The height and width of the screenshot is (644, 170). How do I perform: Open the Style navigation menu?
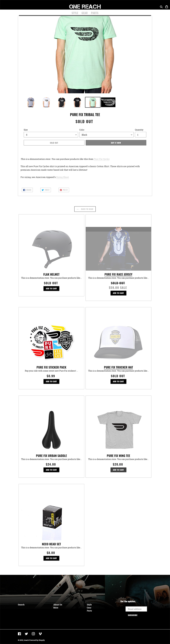pyautogui.click(x=75, y=13)
